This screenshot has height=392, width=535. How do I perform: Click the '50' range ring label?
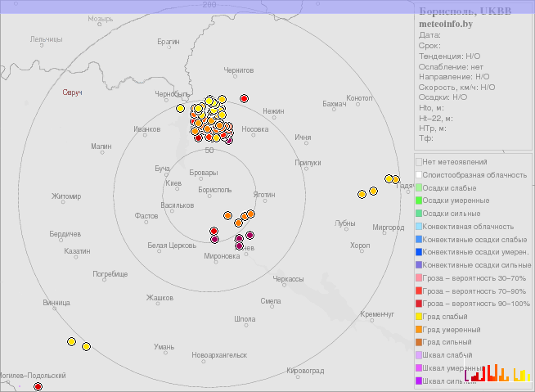pyautogui.click(x=209, y=151)
